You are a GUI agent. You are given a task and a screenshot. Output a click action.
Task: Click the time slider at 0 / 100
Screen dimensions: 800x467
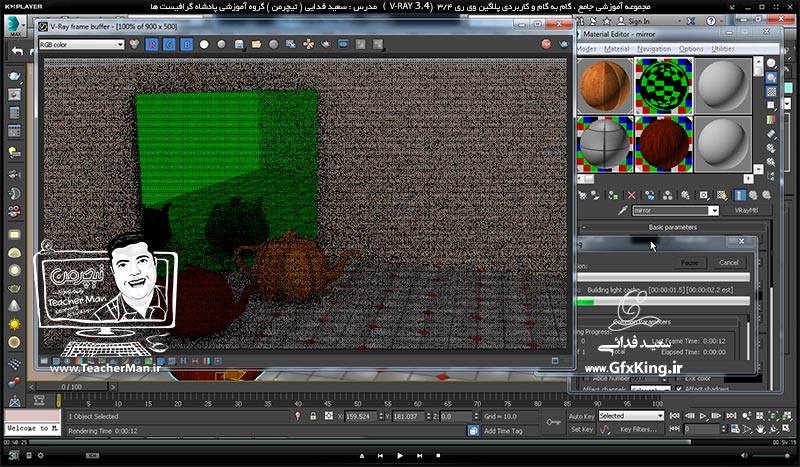pyautogui.click(x=71, y=387)
